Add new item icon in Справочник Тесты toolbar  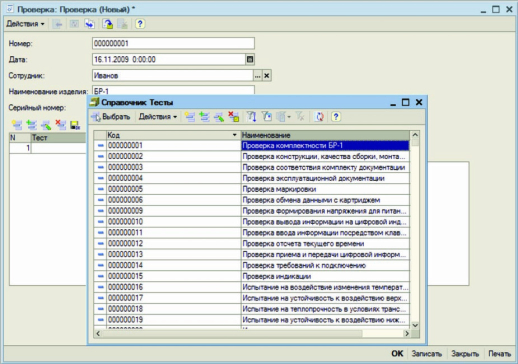point(190,117)
